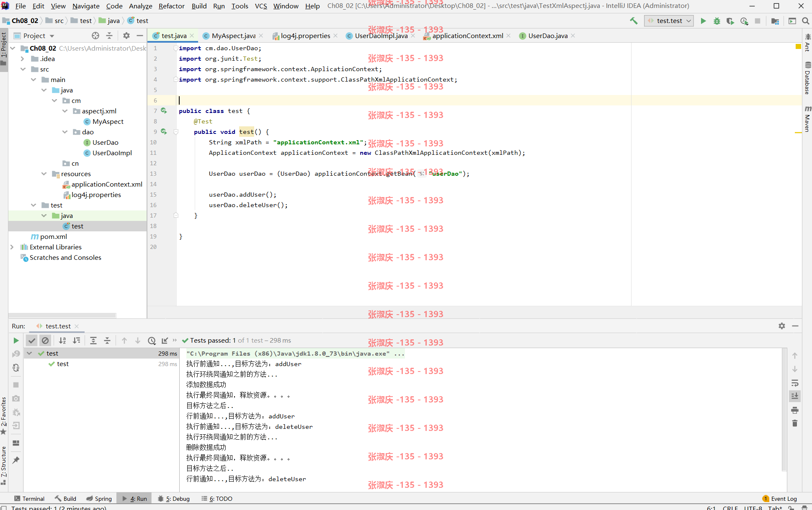Screen dimensions: 812x510
Task: Open the Refactor menu
Action: (x=171, y=6)
